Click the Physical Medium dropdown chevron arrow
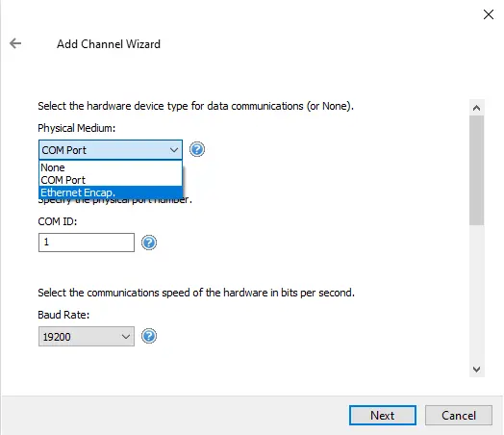This screenshot has height=435, width=504. [x=174, y=150]
